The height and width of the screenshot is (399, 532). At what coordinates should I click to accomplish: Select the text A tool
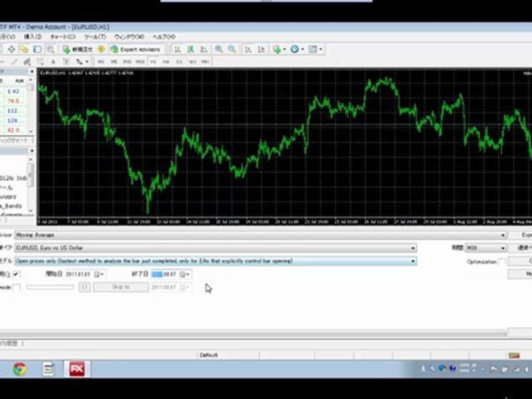point(53,62)
